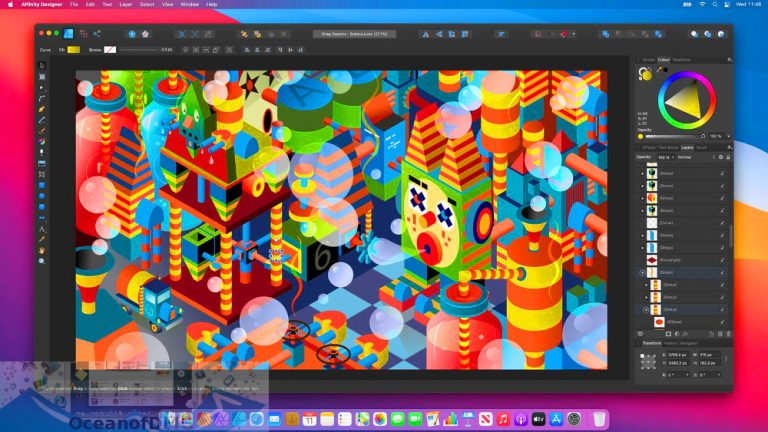768x432 pixels.
Task: Select the Colour Picker tool in toolbox
Action: 42,240
